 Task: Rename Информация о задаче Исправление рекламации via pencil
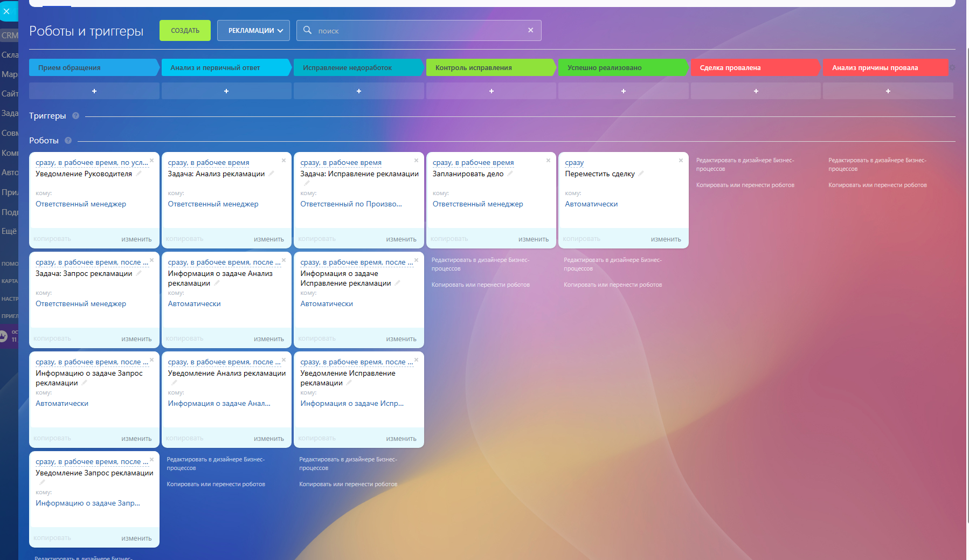(398, 283)
